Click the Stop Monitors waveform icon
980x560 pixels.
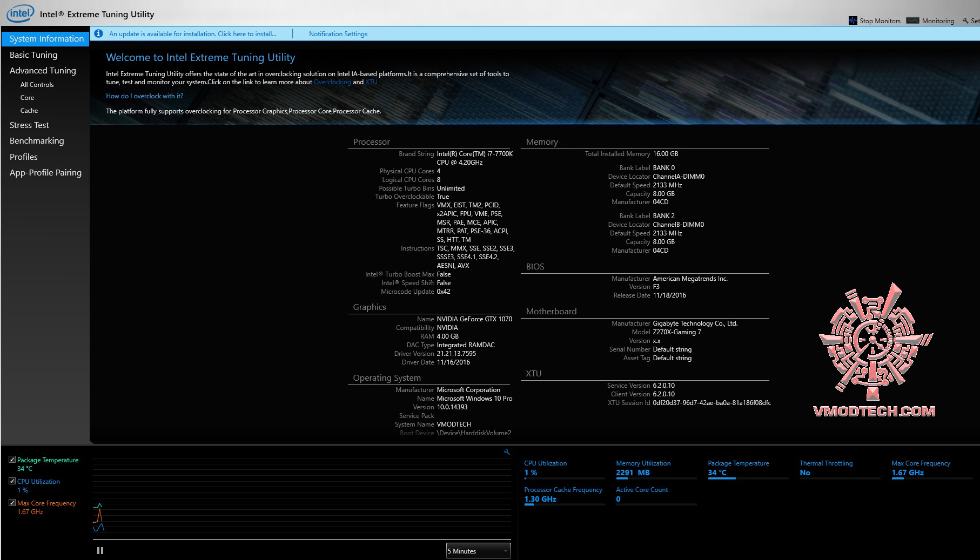(853, 21)
